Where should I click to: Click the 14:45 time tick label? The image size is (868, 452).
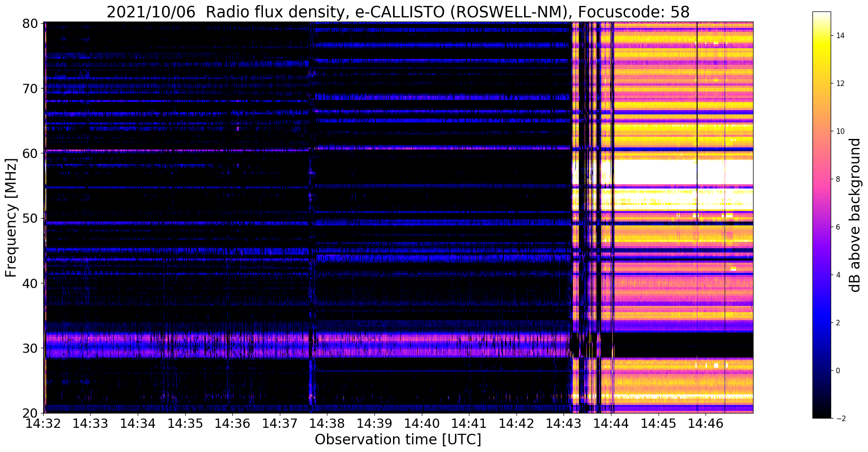coord(659,423)
